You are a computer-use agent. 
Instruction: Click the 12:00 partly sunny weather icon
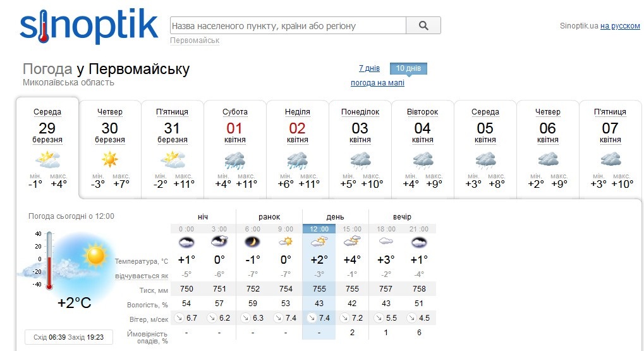coord(319,242)
